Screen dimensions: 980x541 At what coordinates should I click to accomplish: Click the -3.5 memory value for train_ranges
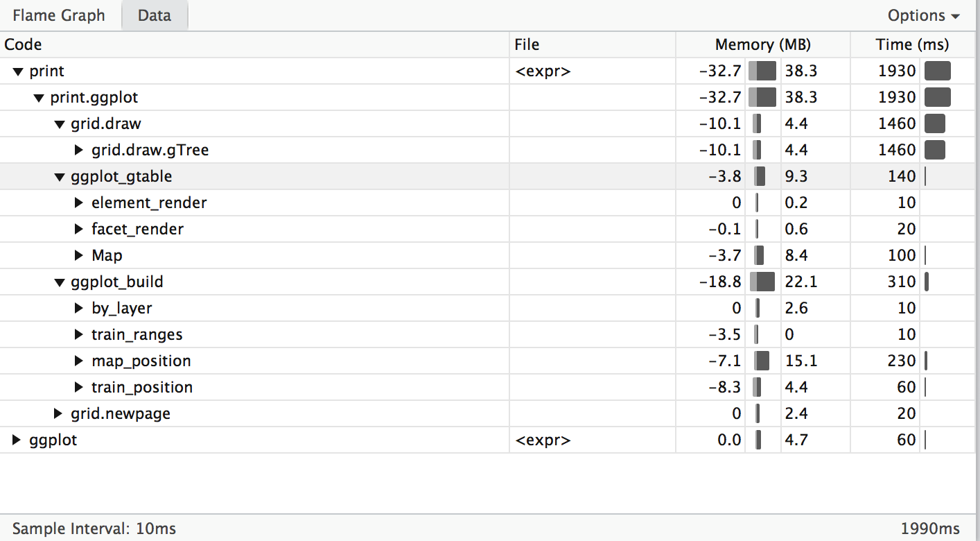click(x=725, y=334)
